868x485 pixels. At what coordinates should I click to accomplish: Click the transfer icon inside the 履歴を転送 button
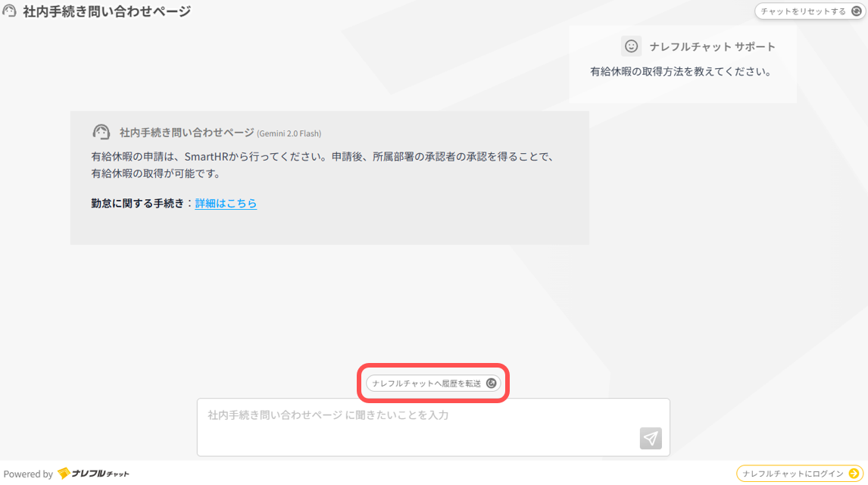pyautogui.click(x=493, y=383)
